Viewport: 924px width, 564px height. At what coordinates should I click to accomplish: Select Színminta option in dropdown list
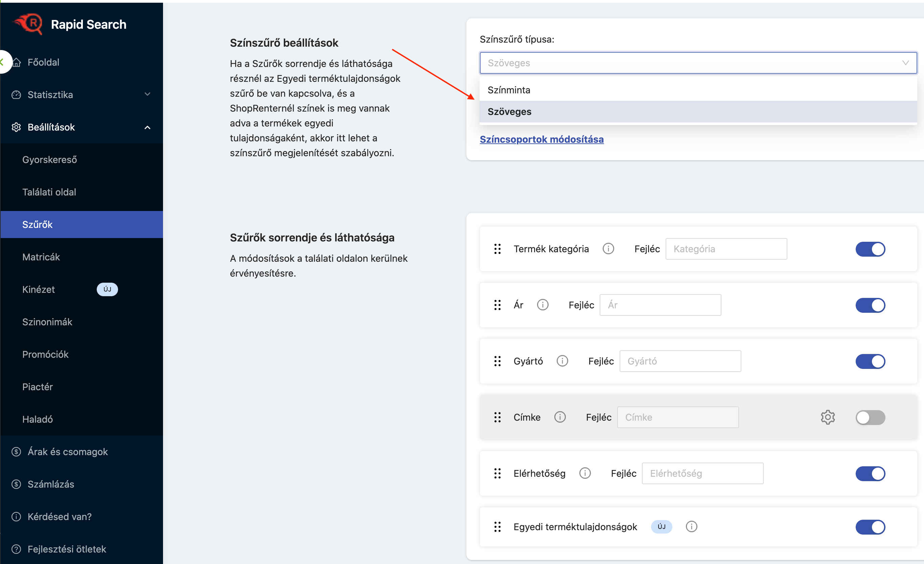509,90
